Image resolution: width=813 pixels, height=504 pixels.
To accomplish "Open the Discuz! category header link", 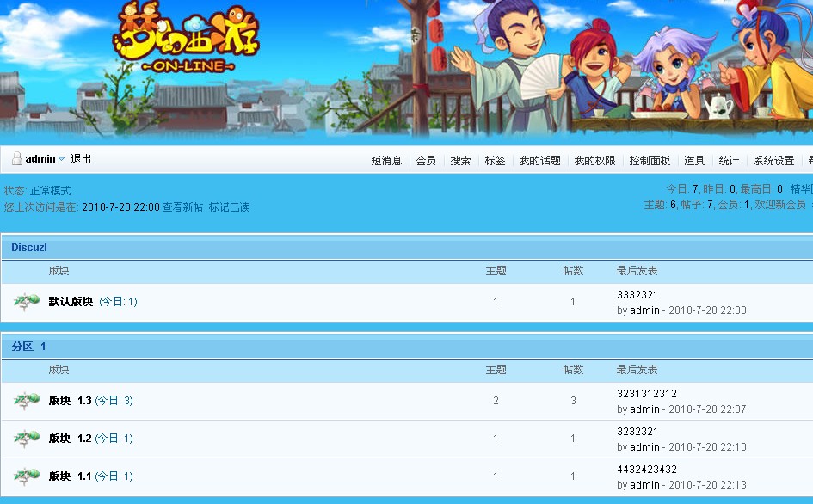I will pyautogui.click(x=29, y=248).
